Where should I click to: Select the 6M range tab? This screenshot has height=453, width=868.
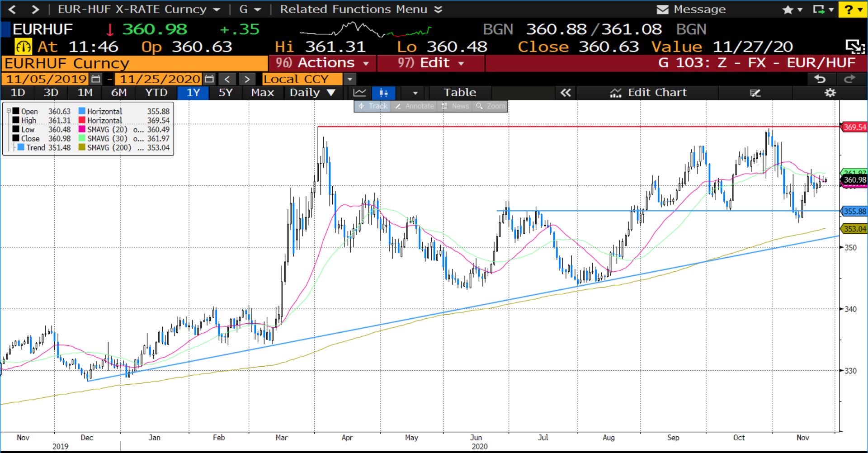click(118, 93)
